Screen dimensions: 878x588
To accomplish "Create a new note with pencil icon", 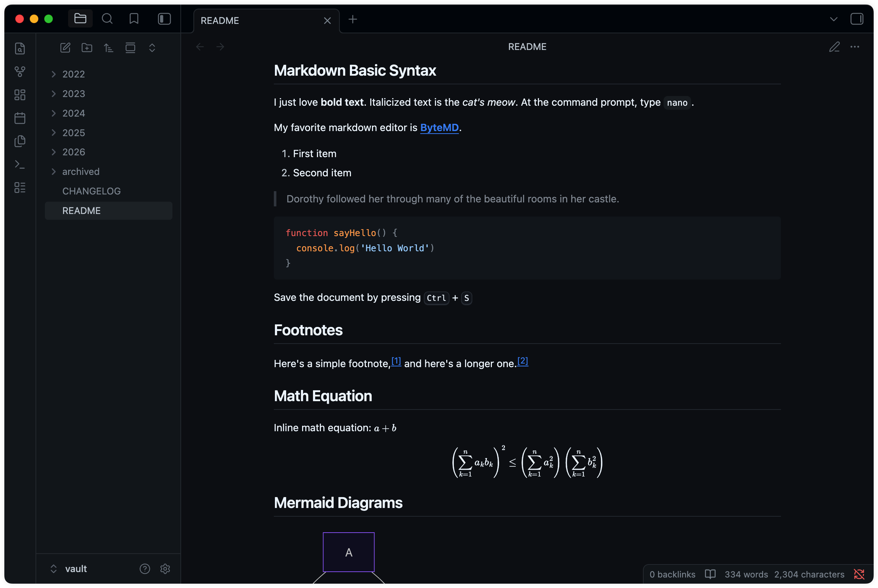I will tap(65, 48).
